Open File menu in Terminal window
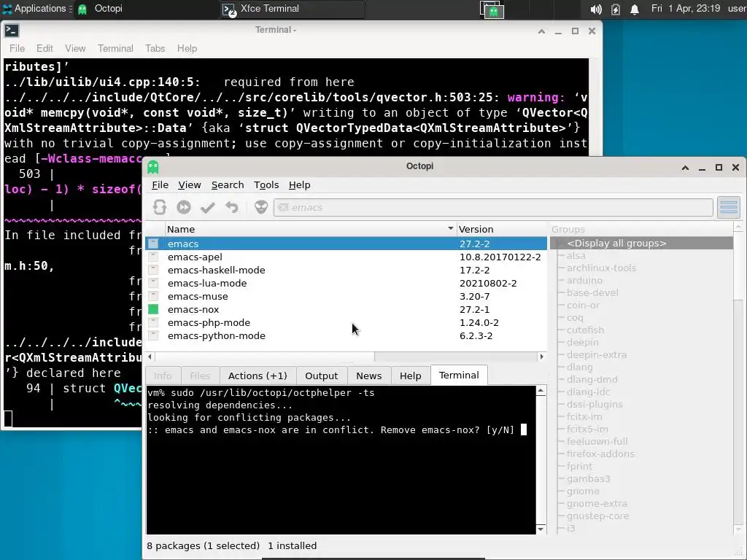The height and width of the screenshot is (560, 747). (x=18, y=49)
